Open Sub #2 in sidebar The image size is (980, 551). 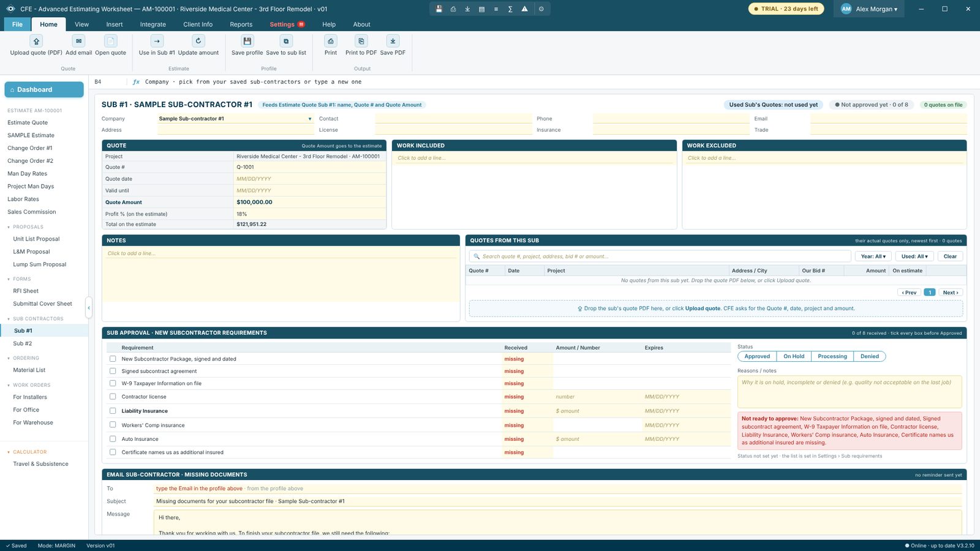point(44,343)
